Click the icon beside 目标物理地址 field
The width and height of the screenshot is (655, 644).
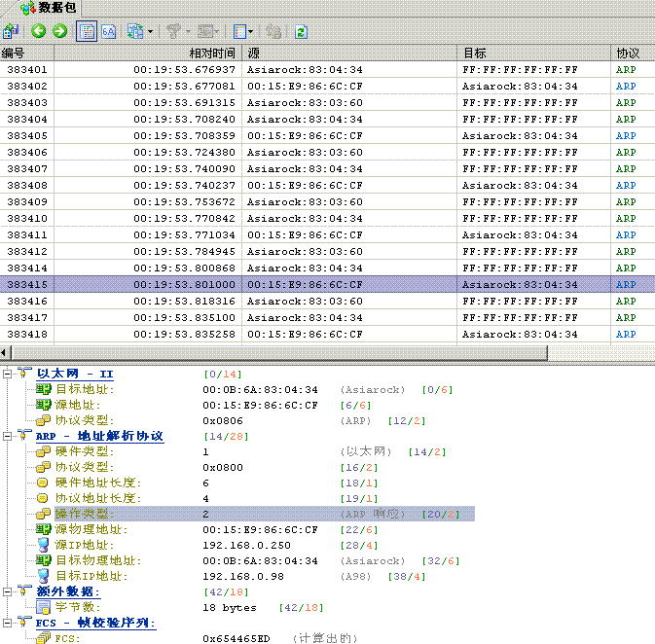43,560
